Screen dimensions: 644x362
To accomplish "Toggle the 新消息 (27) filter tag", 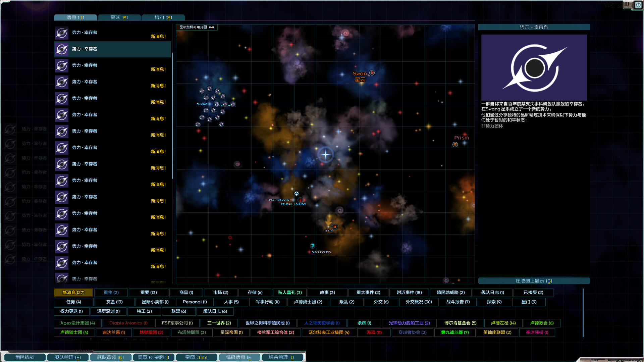I will tap(73, 293).
